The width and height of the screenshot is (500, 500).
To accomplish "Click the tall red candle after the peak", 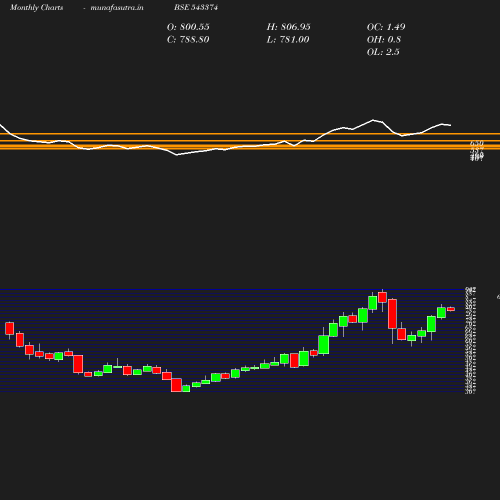I will pyautogui.click(x=392, y=314).
